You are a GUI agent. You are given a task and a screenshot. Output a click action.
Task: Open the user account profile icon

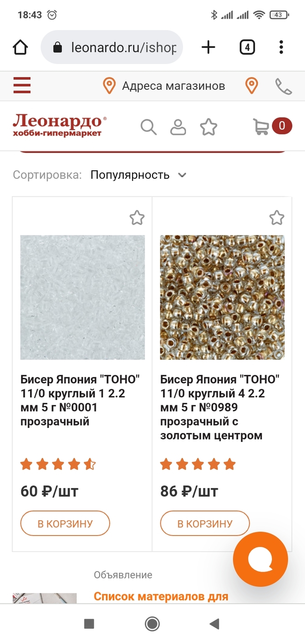pyautogui.click(x=178, y=127)
